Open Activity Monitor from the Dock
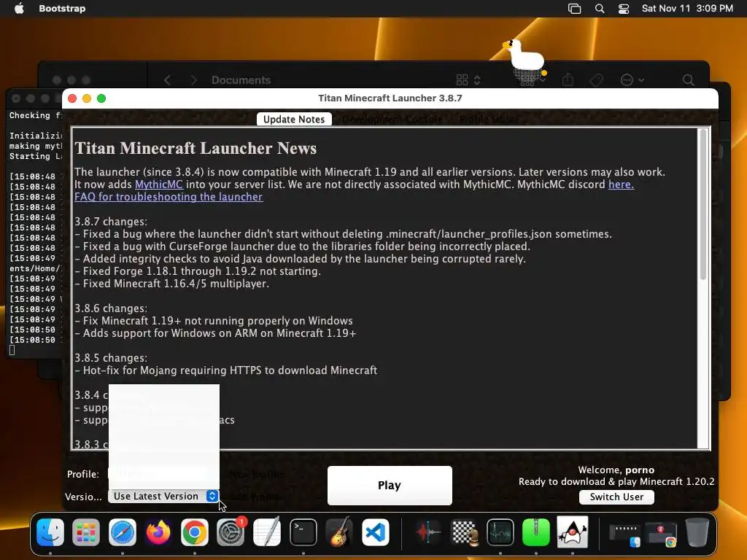 point(500,532)
